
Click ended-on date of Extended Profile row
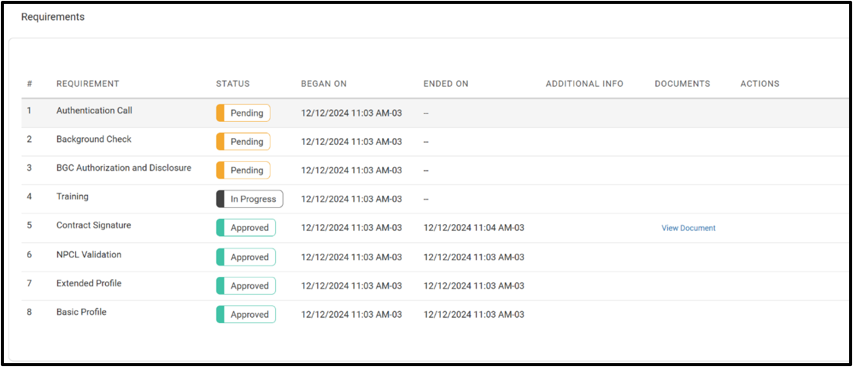(x=474, y=286)
